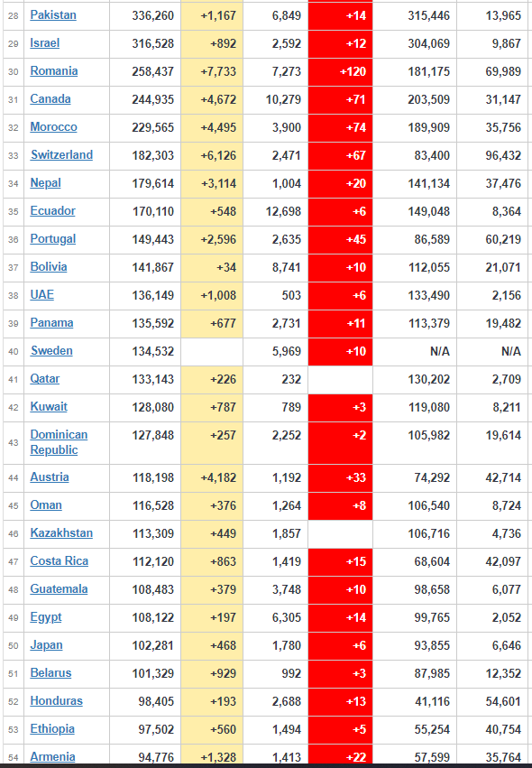Click the Romania link
Image resolution: width=532 pixels, height=768 pixels.
click(x=54, y=71)
